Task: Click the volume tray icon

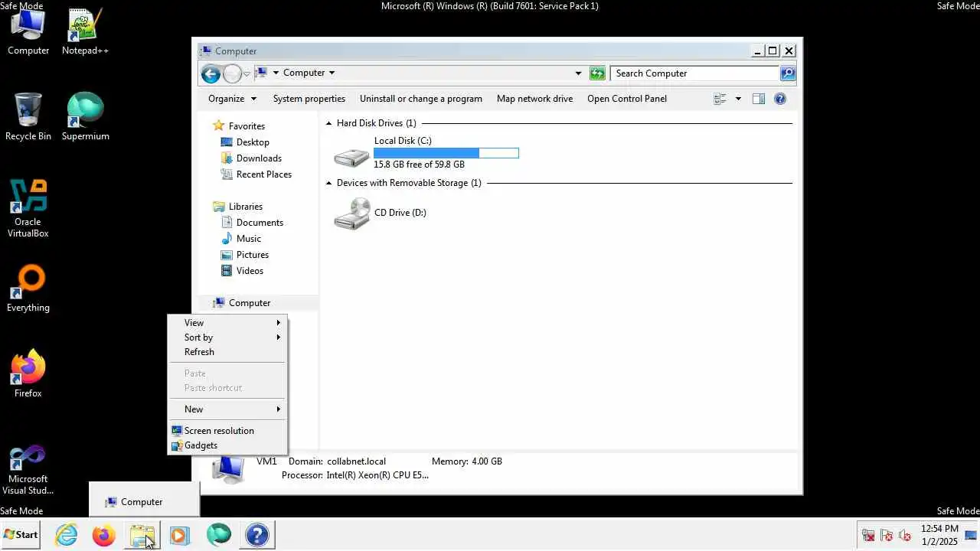Action: [905, 535]
